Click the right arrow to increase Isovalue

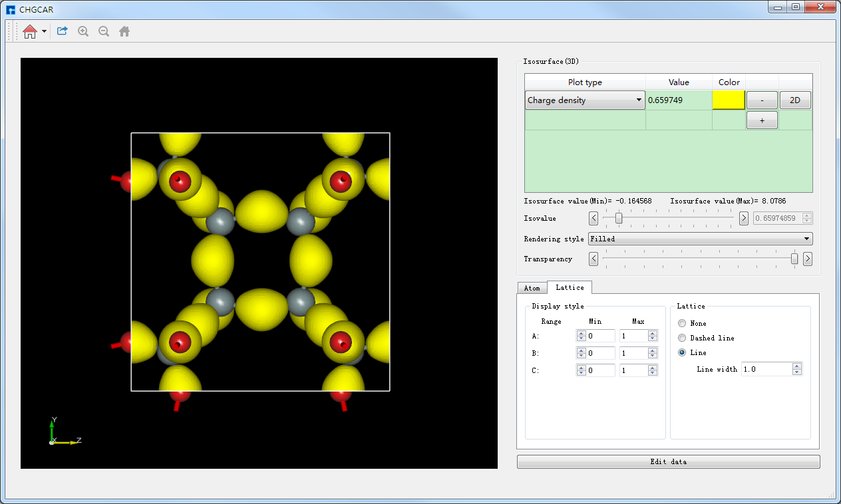(743, 217)
